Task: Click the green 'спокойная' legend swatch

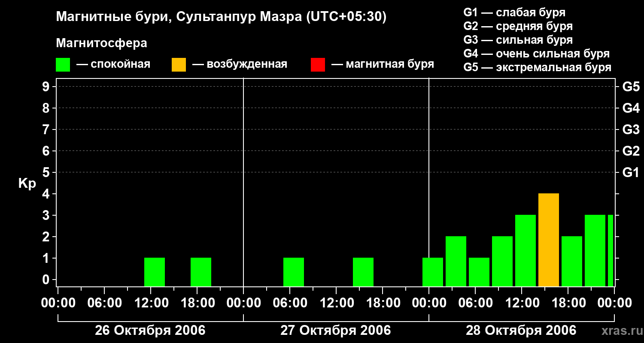Action: 63,65
